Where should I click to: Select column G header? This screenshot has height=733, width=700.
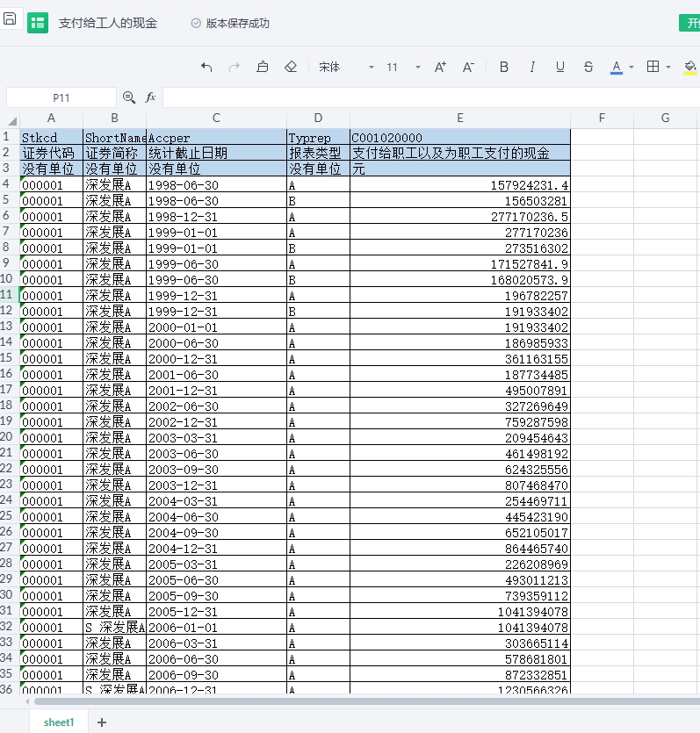[665, 118]
